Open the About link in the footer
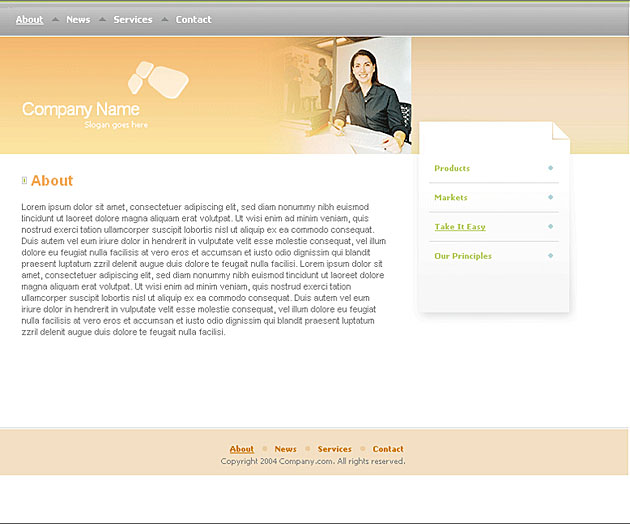Screen dimensions: 630x524 [x=242, y=449]
